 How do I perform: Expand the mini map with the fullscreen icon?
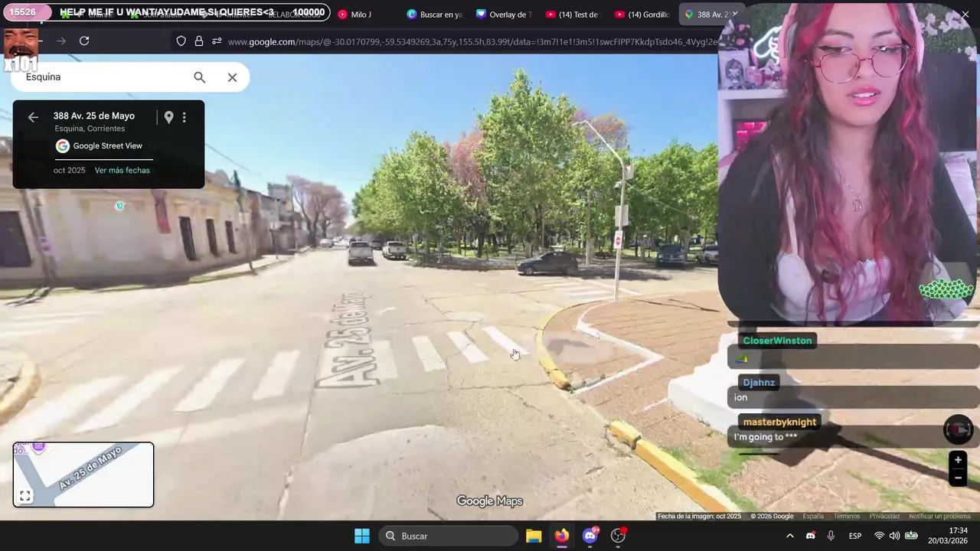25,496
